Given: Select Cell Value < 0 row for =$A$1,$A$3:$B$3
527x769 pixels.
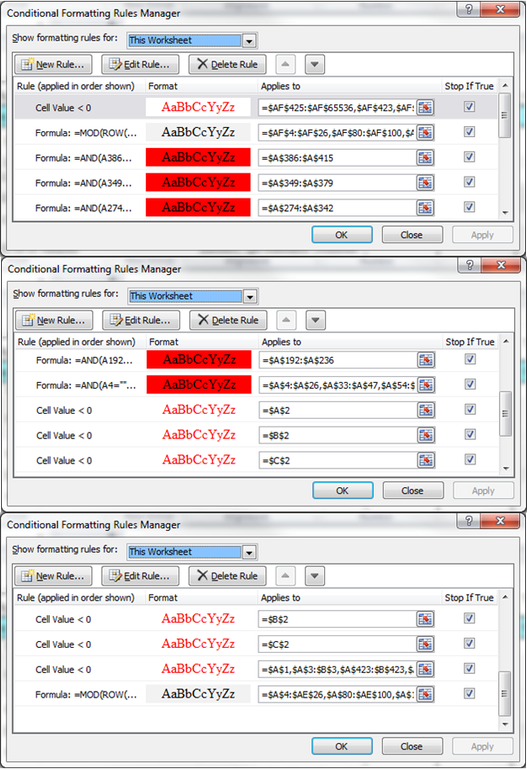Looking at the screenshot, I should pos(256,669).
